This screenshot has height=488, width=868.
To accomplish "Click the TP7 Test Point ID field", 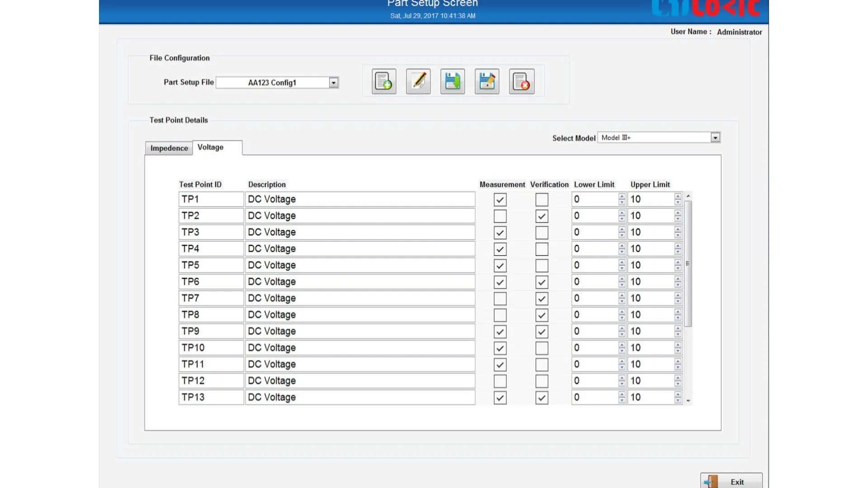I will 211,298.
